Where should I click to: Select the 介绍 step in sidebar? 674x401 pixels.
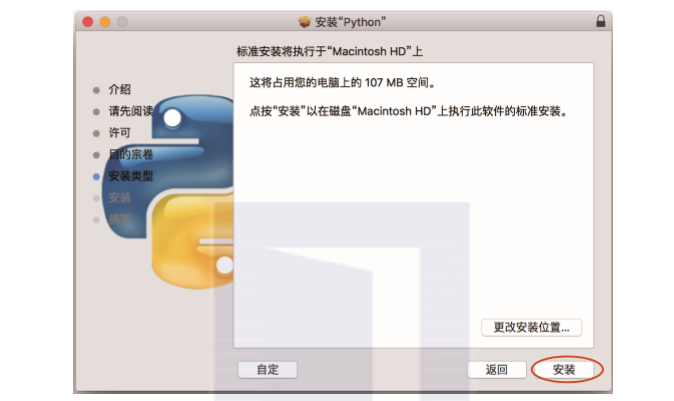coord(119,89)
